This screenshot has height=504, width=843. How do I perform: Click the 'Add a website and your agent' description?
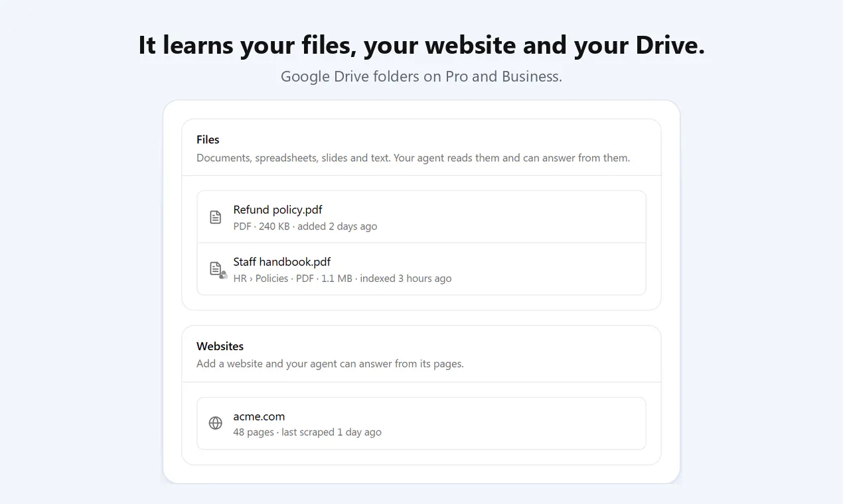(330, 363)
